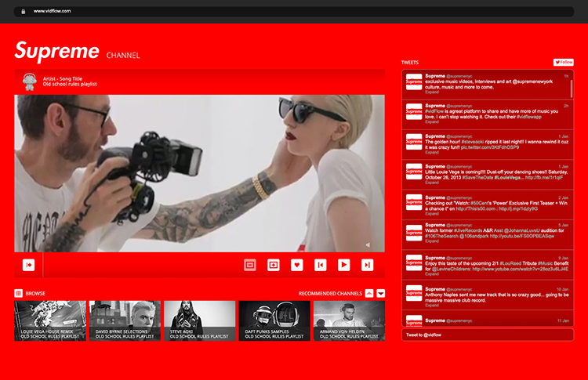Open the Steve Aoki playlist thumbnail
This screenshot has width=588, height=380.
pyautogui.click(x=200, y=320)
